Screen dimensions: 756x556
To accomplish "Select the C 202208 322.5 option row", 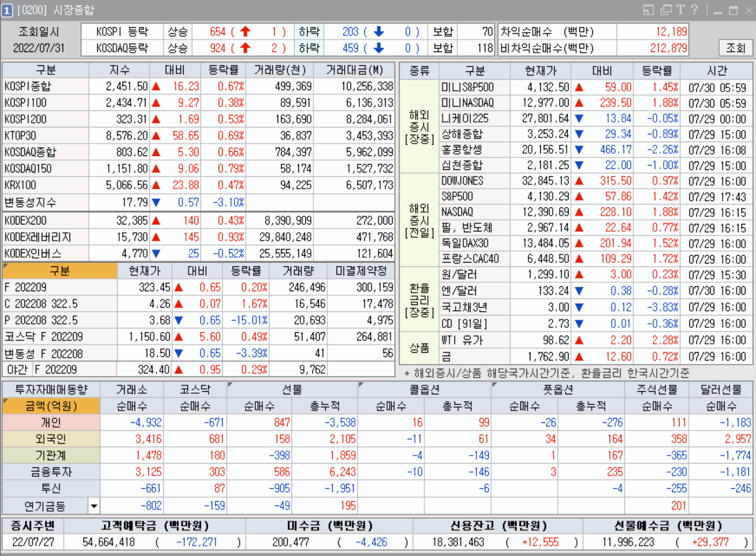I will click(x=198, y=304).
